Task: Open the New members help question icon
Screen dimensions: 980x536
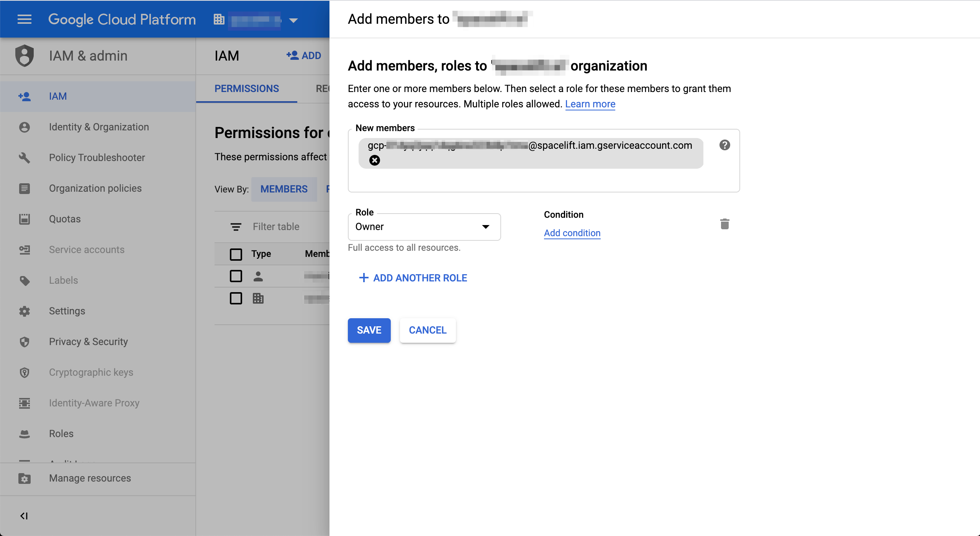Action: [x=724, y=145]
